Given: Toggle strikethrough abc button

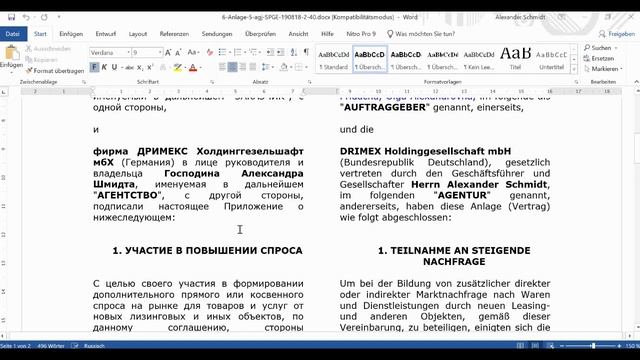Looking at the screenshot, I should pyautogui.click(x=129, y=67).
